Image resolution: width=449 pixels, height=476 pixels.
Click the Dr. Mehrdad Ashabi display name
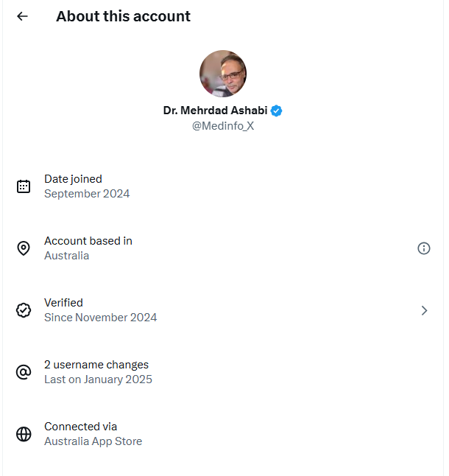(x=216, y=111)
